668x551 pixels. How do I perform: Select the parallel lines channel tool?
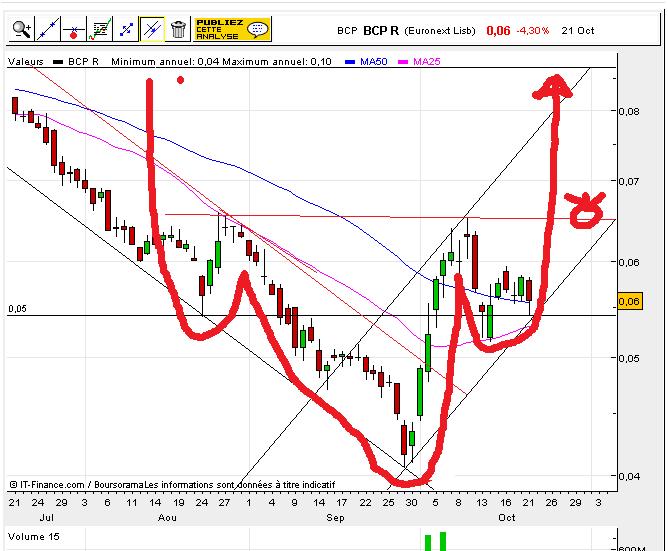tap(152, 29)
